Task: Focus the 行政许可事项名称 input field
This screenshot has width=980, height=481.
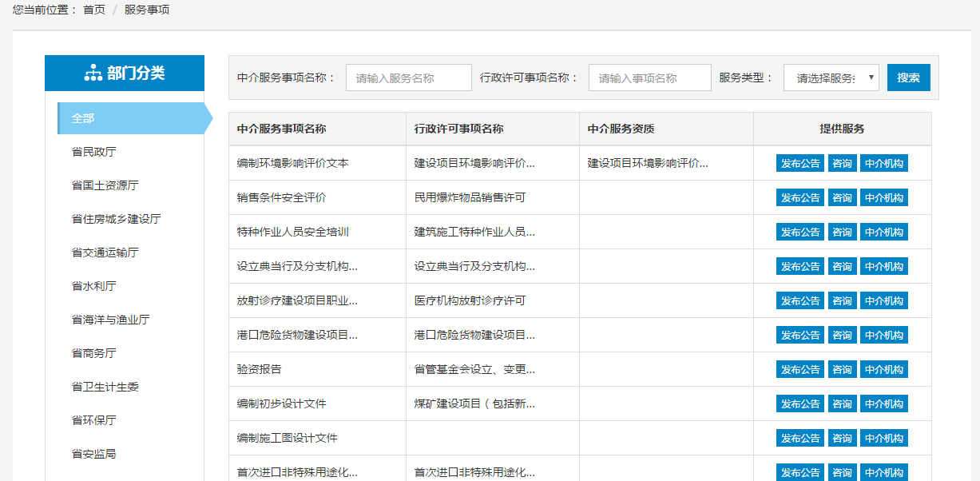Action: (x=649, y=78)
